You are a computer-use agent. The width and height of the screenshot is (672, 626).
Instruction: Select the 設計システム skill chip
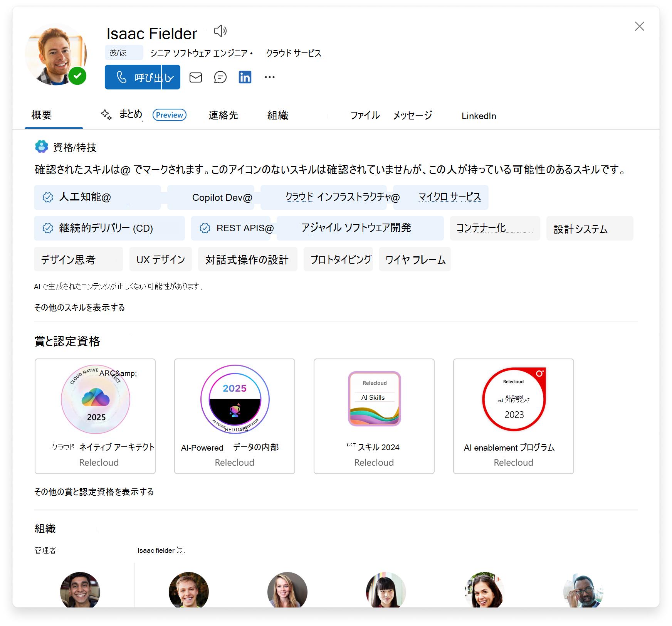[x=590, y=228]
